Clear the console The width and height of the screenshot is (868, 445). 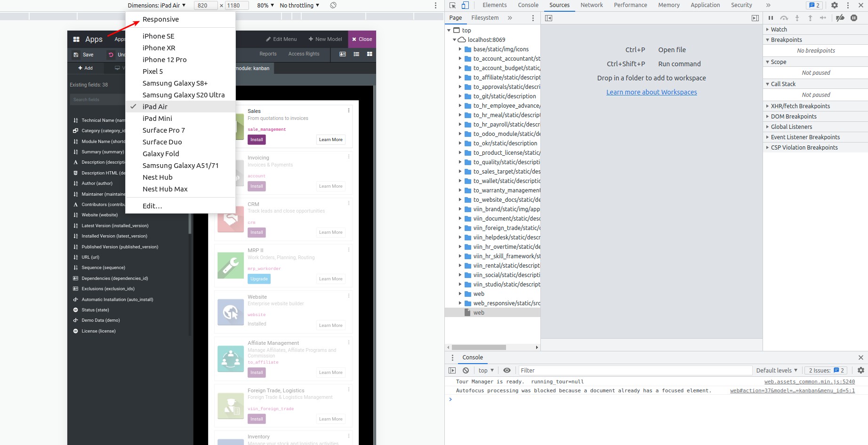(466, 371)
